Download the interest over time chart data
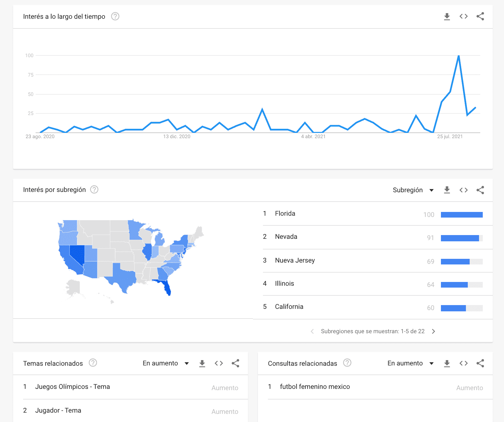The width and height of the screenshot is (504, 422). pos(447,17)
